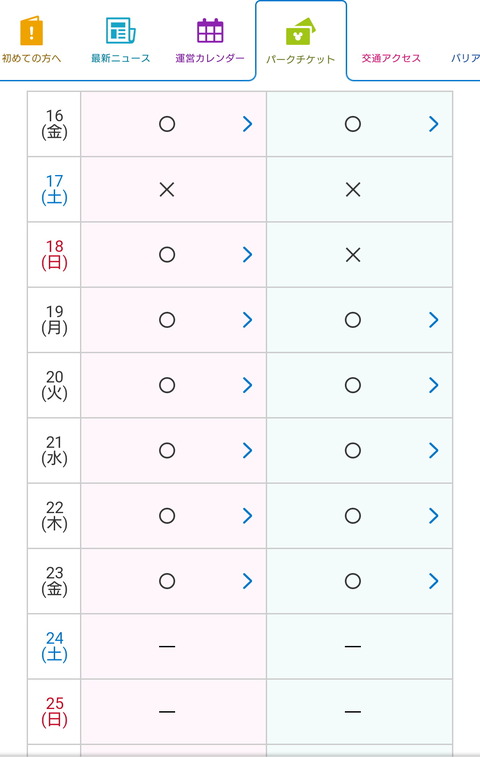Click the 24(土) date cell

tap(54, 646)
